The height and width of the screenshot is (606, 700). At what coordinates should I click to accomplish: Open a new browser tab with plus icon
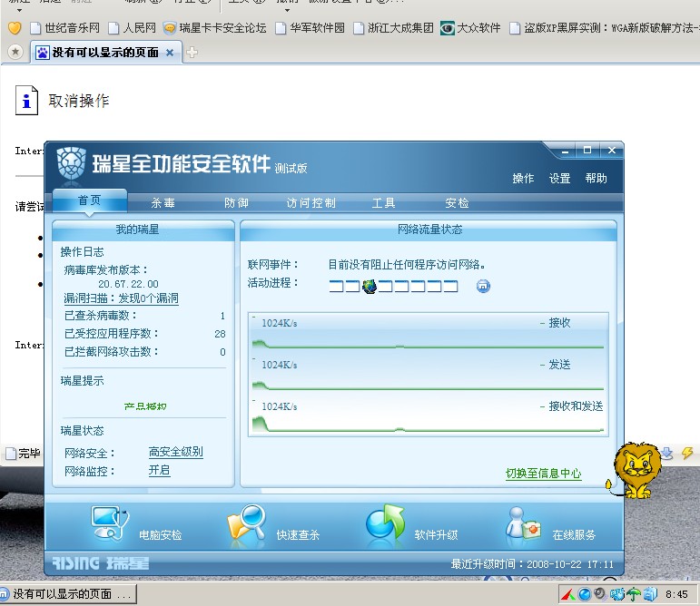point(192,53)
